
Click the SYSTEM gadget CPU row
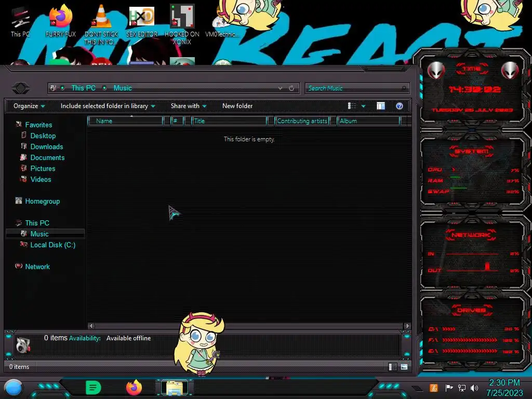[x=473, y=170]
